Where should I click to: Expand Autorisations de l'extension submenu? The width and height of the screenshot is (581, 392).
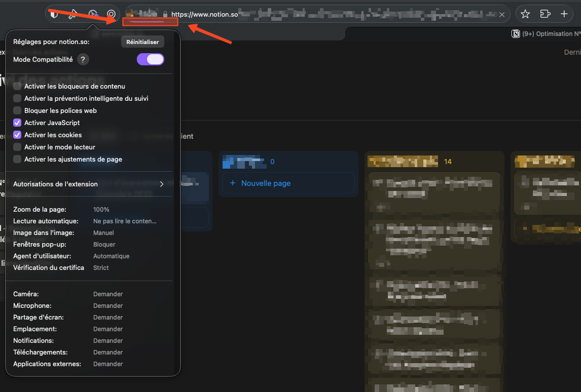(89, 184)
